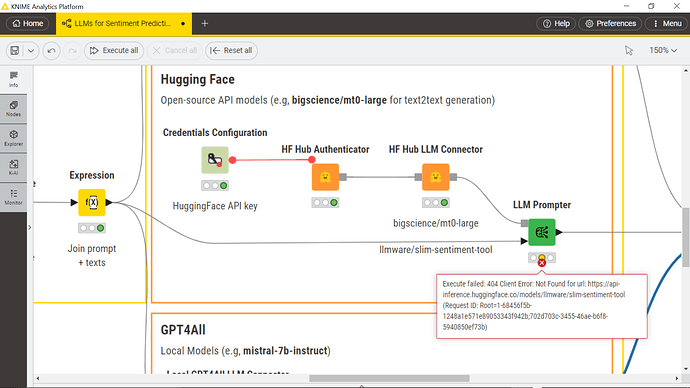Go to the Home tab
This screenshot has height=388, width=690.
(x=28, y=23)
